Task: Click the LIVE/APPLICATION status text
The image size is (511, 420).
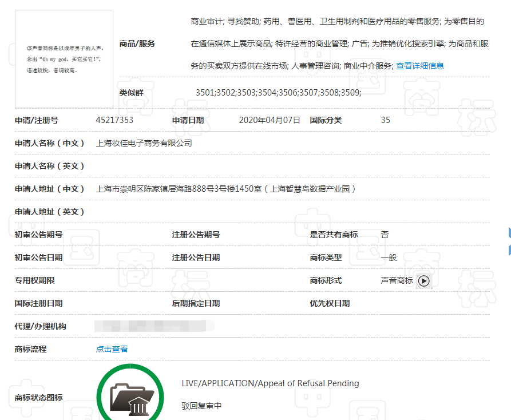Action: (x=270, y=383)
